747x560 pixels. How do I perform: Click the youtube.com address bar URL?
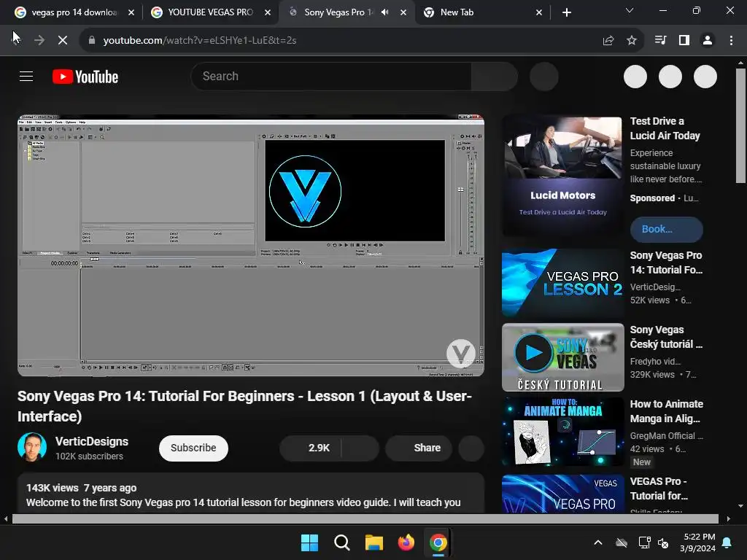200,41
